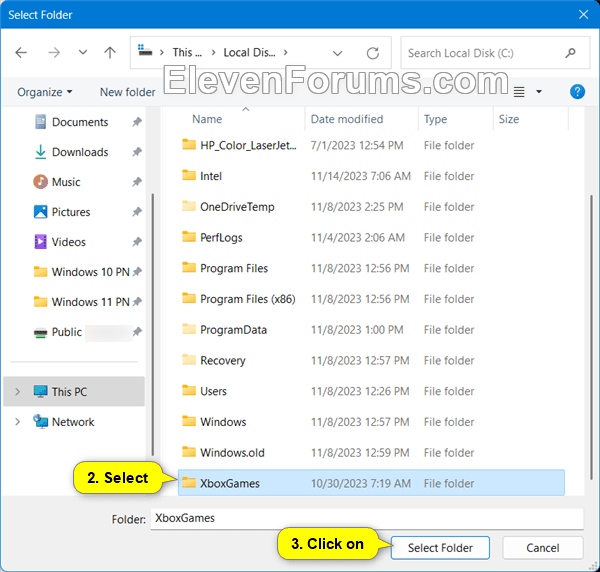
Task: Select Music in the navigation pane
Action: click(x=66, y=182)
